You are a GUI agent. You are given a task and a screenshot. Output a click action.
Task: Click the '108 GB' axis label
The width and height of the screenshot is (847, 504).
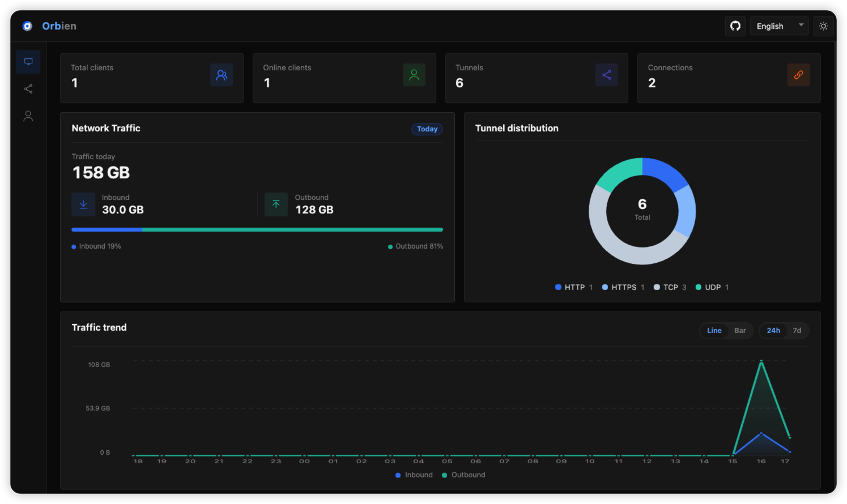coord(99,365)
